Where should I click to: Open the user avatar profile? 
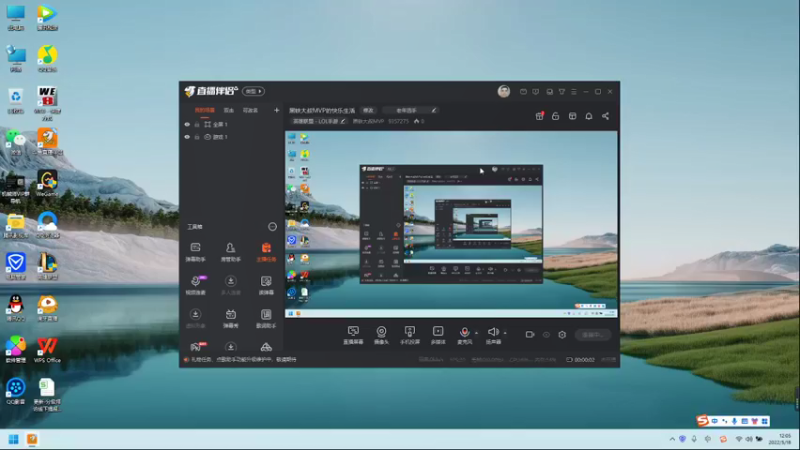[504, 91]
